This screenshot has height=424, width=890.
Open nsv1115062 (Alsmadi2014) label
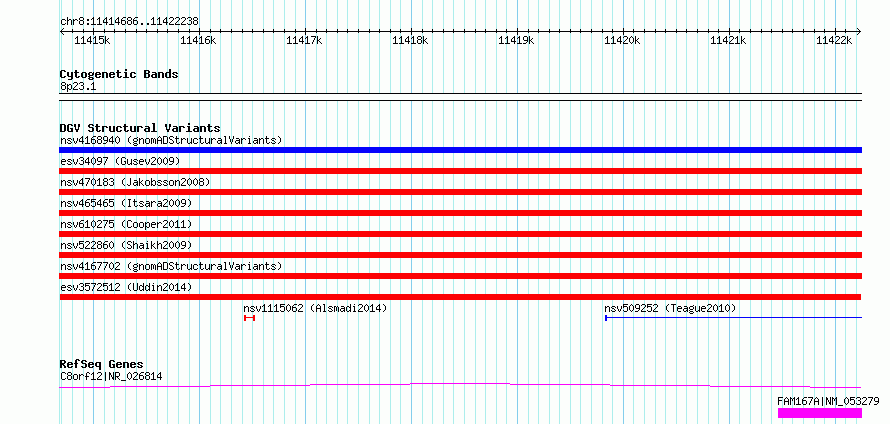315,308
